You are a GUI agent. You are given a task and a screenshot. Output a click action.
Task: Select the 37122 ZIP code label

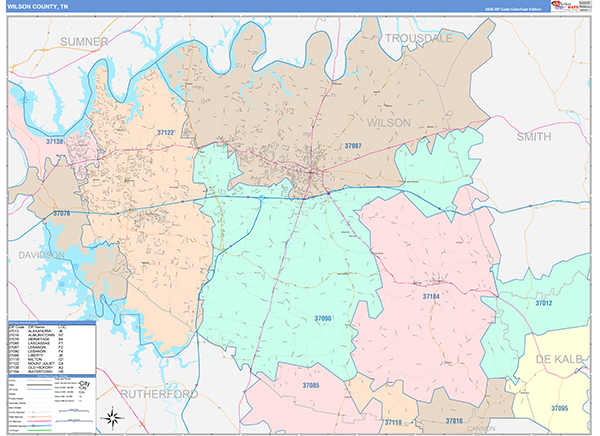pyautogui.click(x=166, y=132)
